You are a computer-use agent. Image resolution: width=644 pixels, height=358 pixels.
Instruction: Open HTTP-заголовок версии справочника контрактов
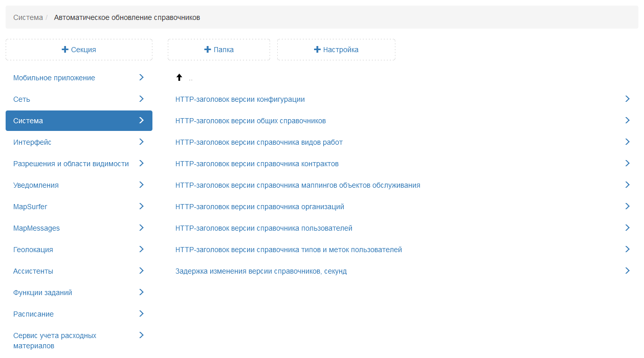tap(257, 164)
